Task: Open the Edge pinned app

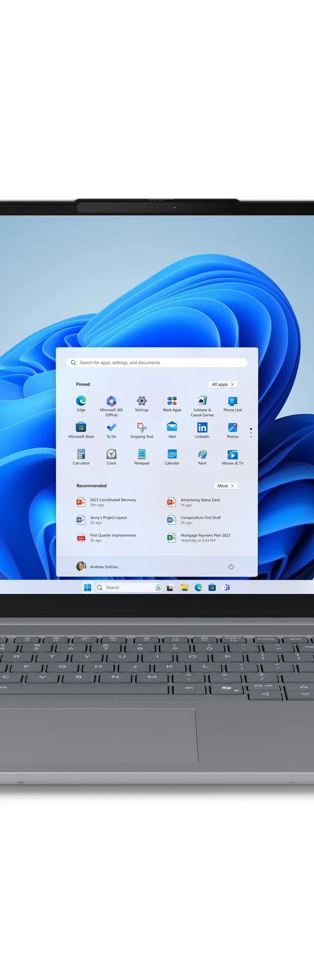Action: click(81, 403)
